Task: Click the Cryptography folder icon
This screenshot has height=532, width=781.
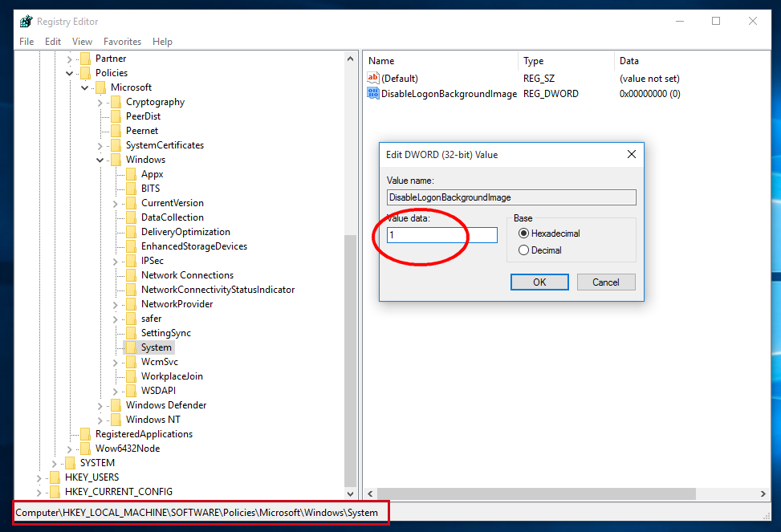Action: pyautogui.click(x=116, y=102)
